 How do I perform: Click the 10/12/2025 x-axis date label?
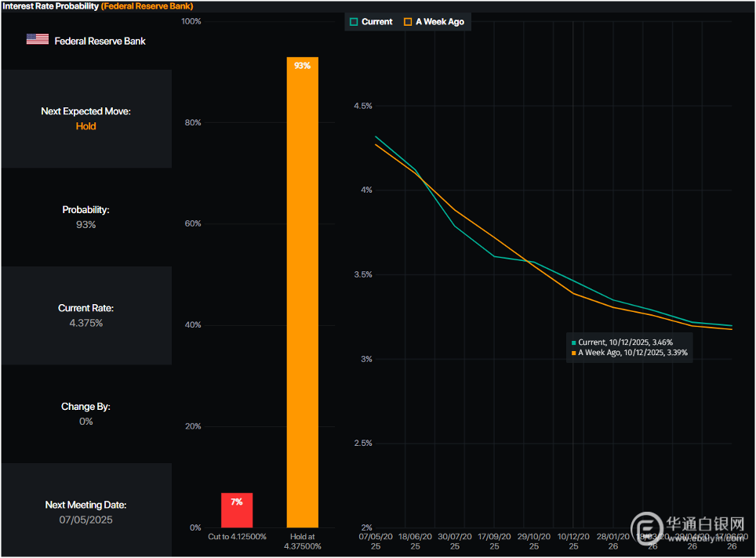point(573,541)
